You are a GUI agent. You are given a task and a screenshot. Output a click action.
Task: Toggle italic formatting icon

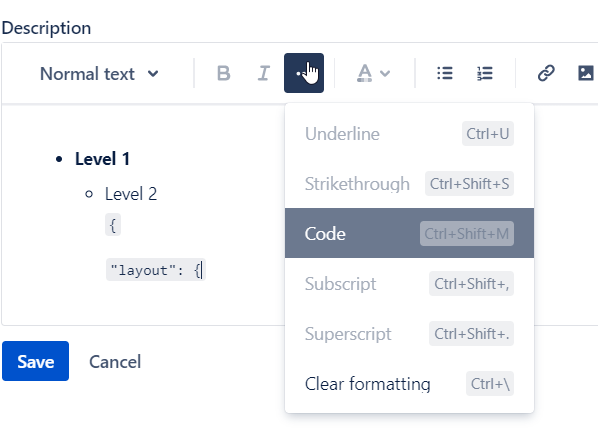pos(264,73)
